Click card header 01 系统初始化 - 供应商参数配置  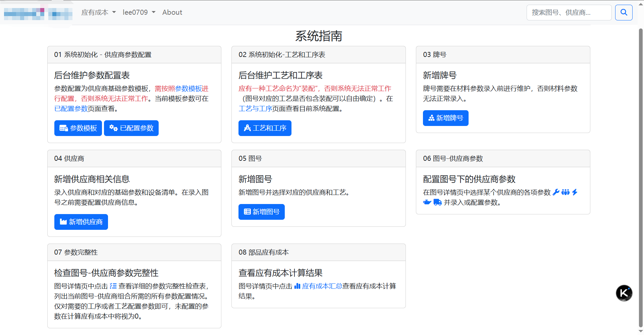(x=134, y=55)
